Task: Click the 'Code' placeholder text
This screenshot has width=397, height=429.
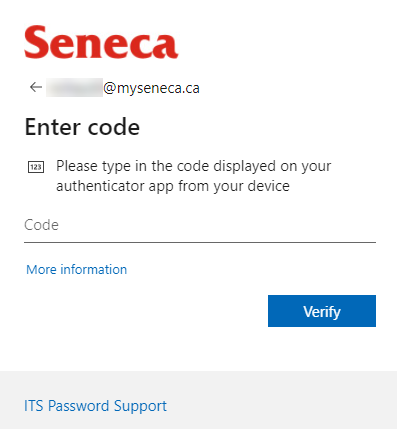Action: click(41, 225)
